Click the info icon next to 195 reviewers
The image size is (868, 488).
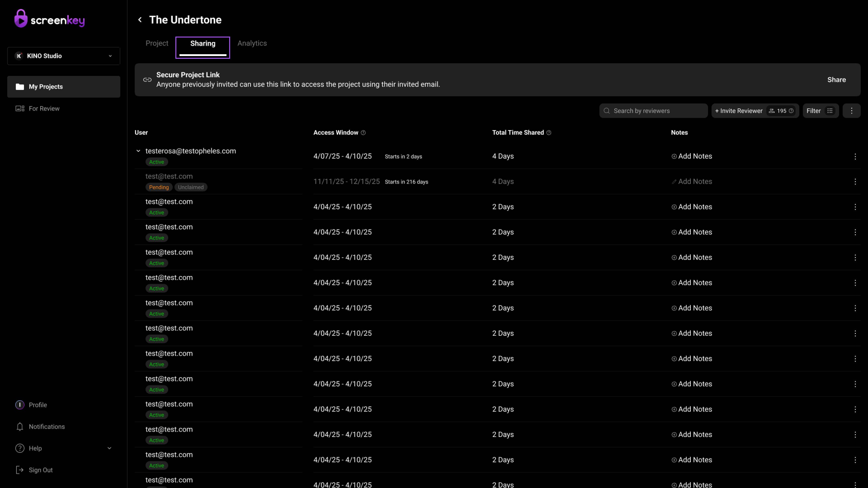791,111
